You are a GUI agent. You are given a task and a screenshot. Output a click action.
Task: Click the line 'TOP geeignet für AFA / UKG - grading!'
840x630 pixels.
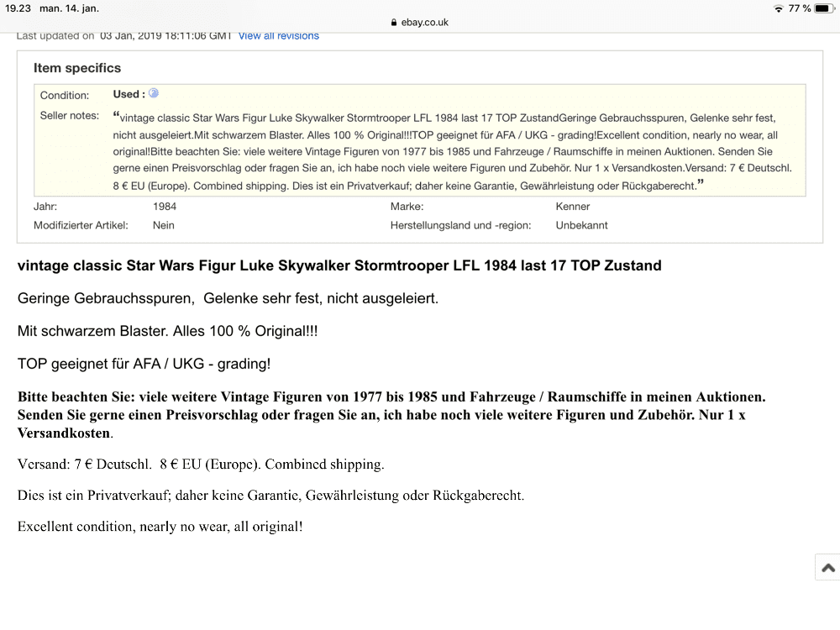point(144,365)
